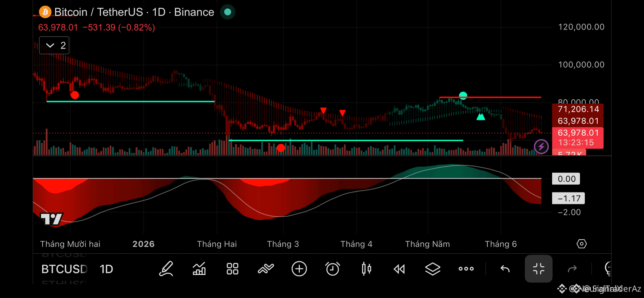Tap the 2026 year label on the time axis
644x298 pixels.
143,244
